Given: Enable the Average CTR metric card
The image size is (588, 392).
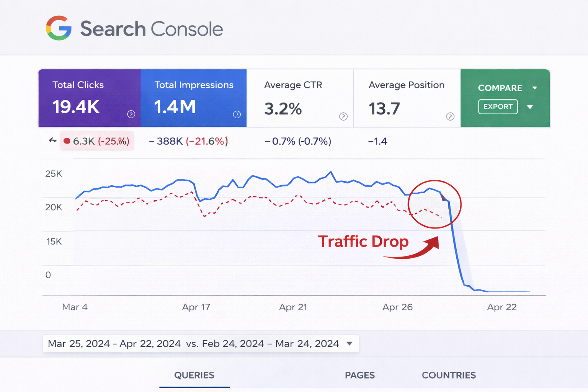Looking at the screenshot, I should pyautogui.click(x=300, y=98).
